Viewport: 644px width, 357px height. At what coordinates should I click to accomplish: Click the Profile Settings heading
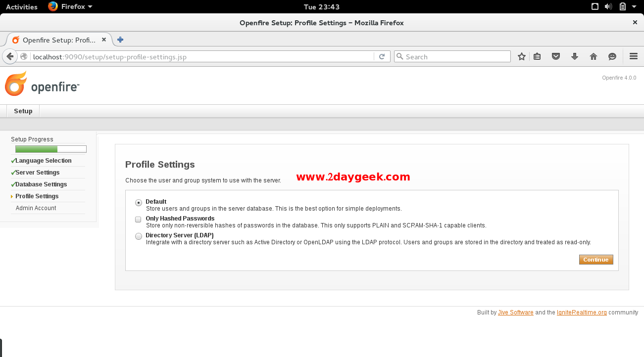160,165
